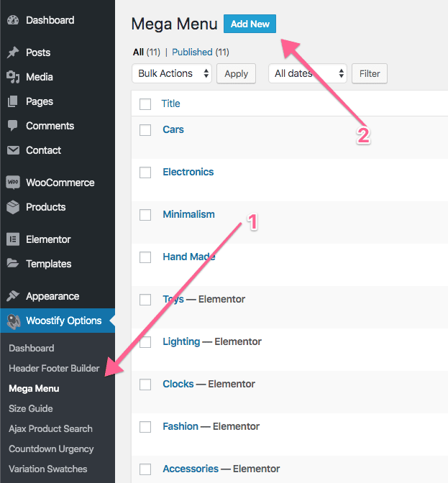The image size is (448, 483).
Task: Open Comments in the sidebar
Action: (x=50, y=126)
